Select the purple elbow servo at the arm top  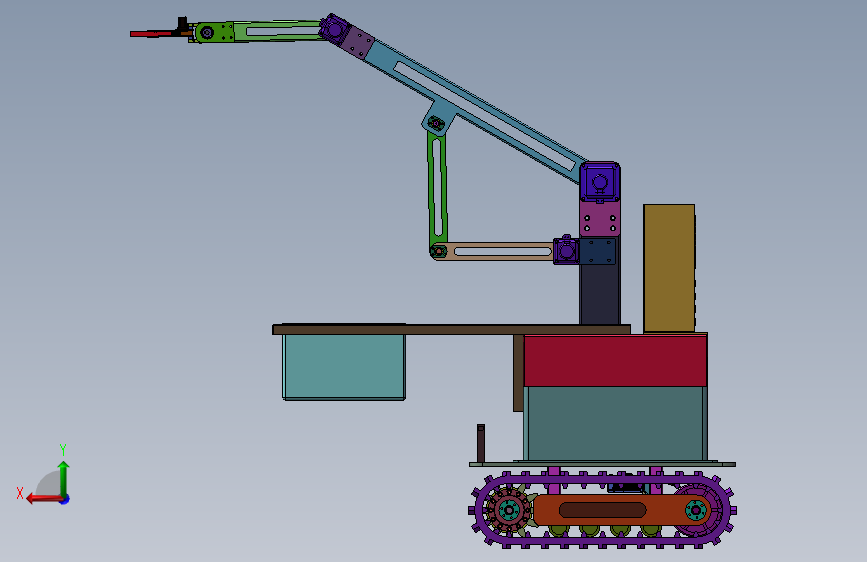pos(334,28)
